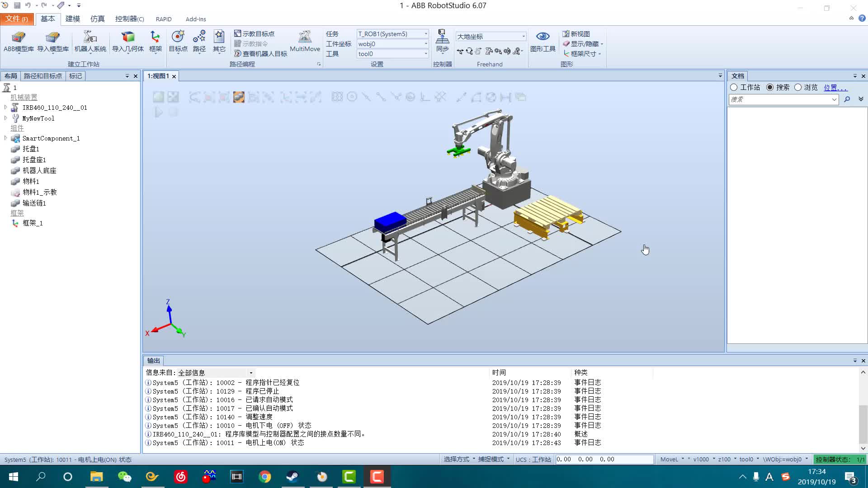Click 选择方式 selection mode button
This screenshot has width=868, height=488.
click(459, 459)
